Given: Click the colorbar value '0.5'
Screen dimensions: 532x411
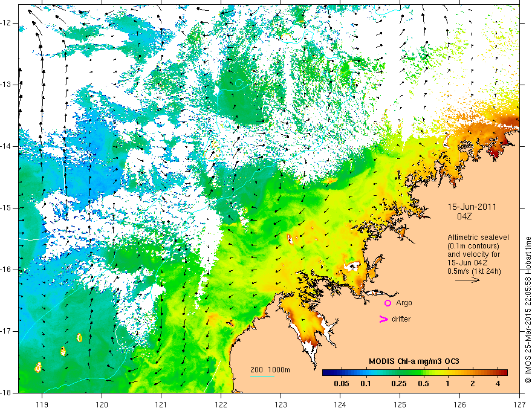Looking at the screenshot, I should click(x=423, y=384).
